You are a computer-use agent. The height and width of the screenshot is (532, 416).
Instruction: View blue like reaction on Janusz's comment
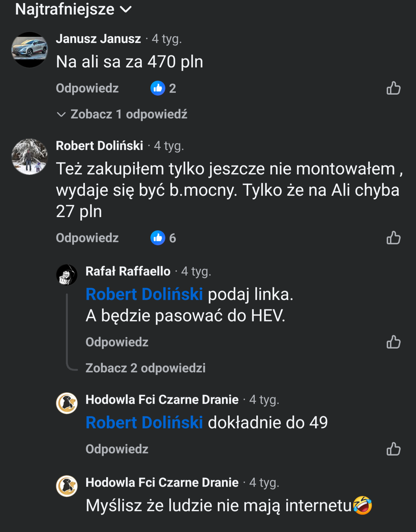pyautogui.click(x=158, y=88)
